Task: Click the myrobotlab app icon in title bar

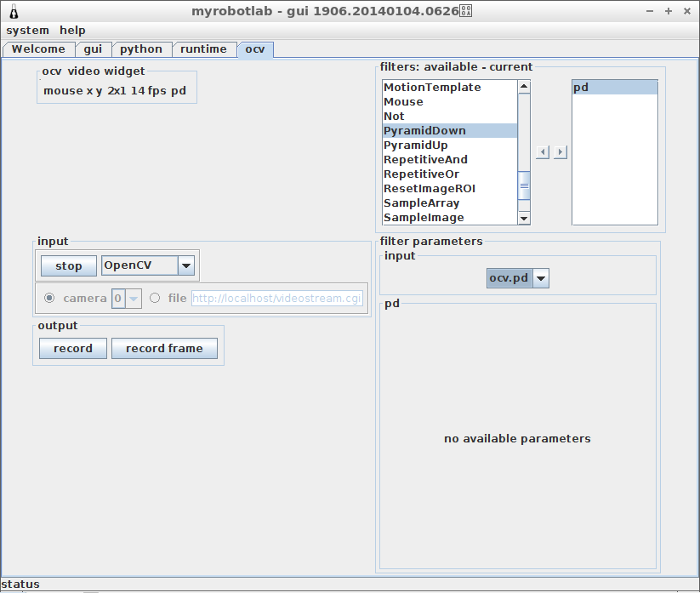Action: click(x=14, y=11)
